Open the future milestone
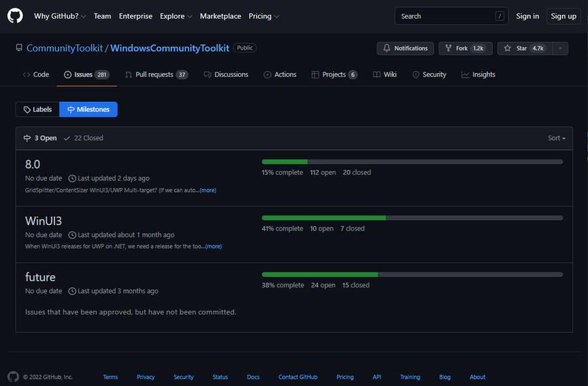 click(x=40, y=277)
